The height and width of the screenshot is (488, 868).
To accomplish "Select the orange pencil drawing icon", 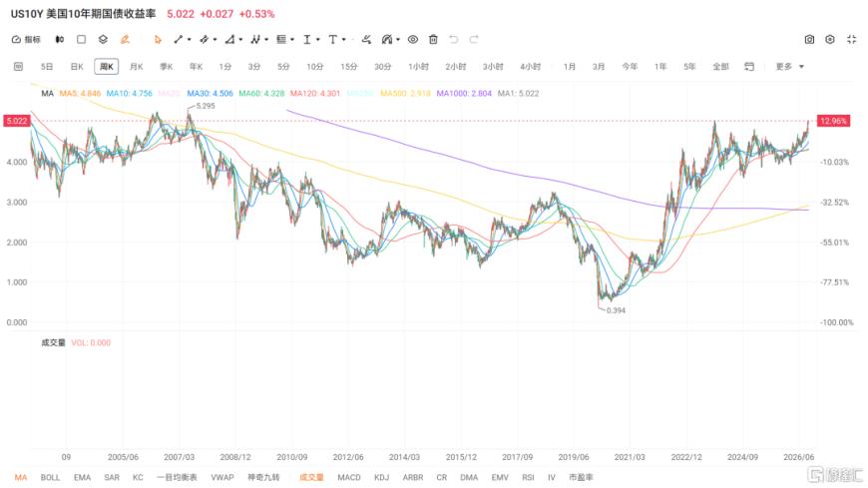I will [x=125, y=39].
